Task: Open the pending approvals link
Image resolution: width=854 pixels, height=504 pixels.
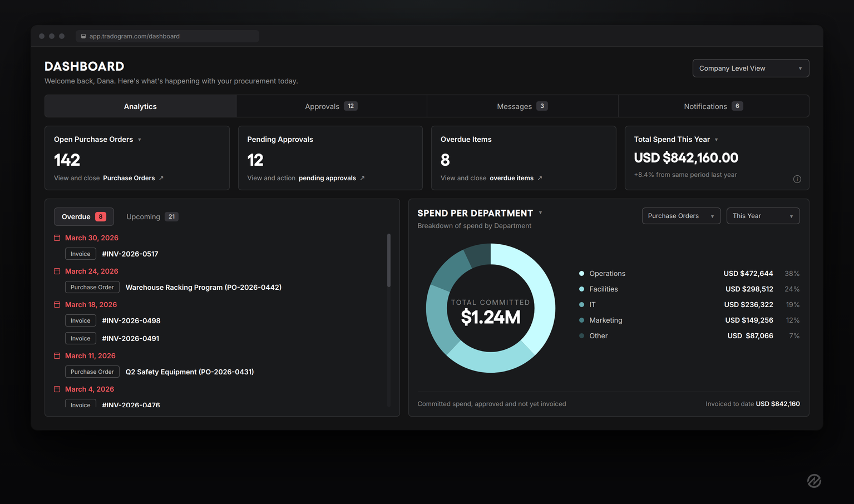Action: tap(327, 178)
